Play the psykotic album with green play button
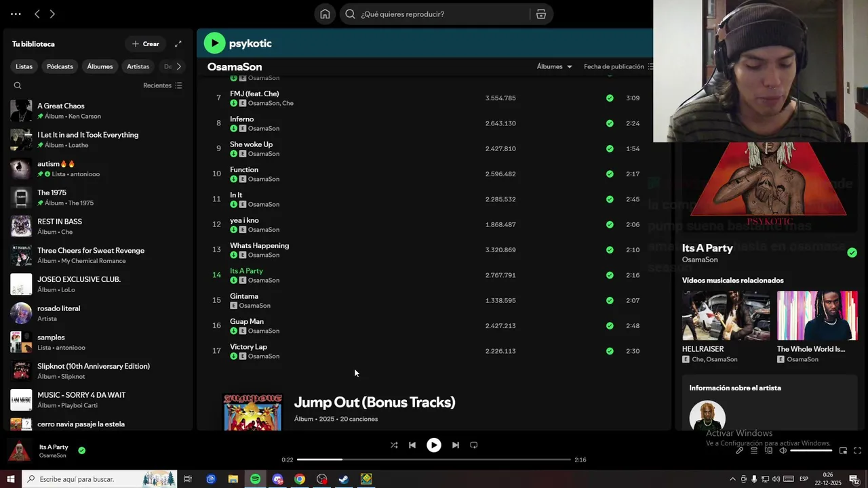 [x=214, y=43]
